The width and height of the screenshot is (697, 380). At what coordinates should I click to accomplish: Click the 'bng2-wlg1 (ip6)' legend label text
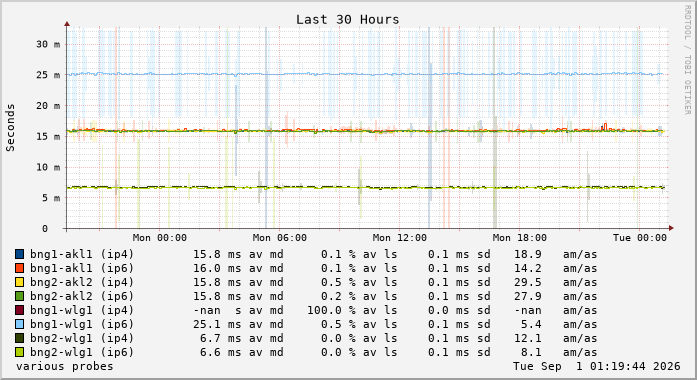[82, 352]
